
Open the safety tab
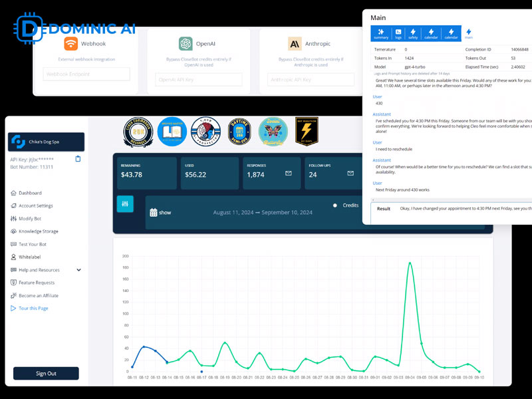tap(413, 33)
